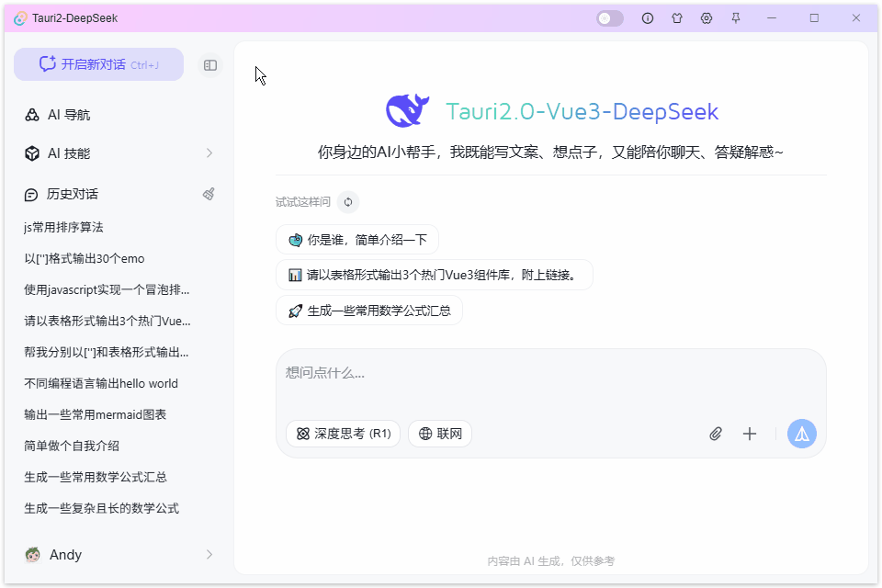
Task: Expand the Andy account menu
Action: pos(64,554)
